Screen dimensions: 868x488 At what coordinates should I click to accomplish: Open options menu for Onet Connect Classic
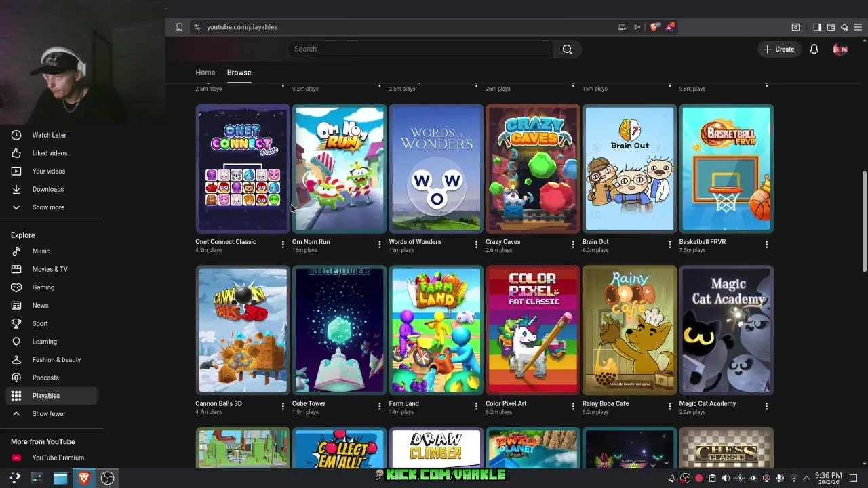283,244
